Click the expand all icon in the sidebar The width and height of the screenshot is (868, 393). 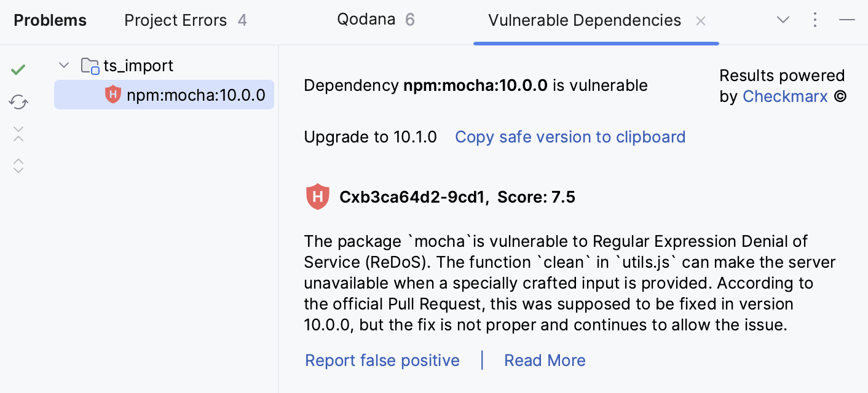point(18,166)
